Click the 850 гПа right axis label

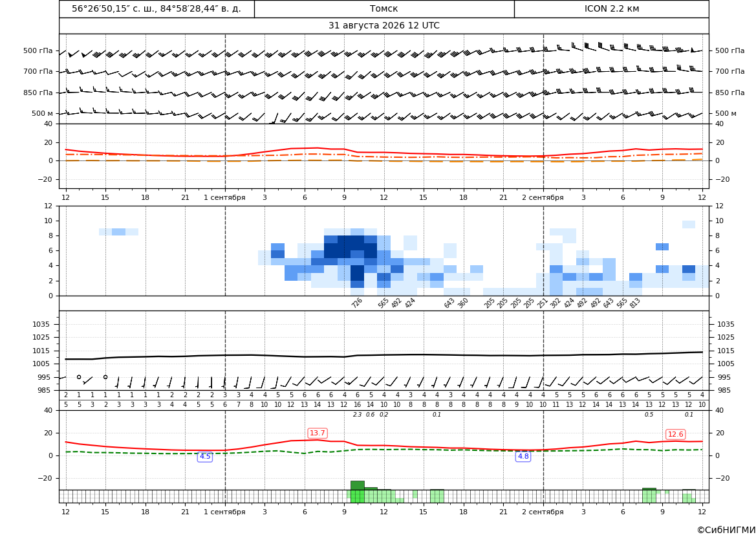click(x=729, y=93)
